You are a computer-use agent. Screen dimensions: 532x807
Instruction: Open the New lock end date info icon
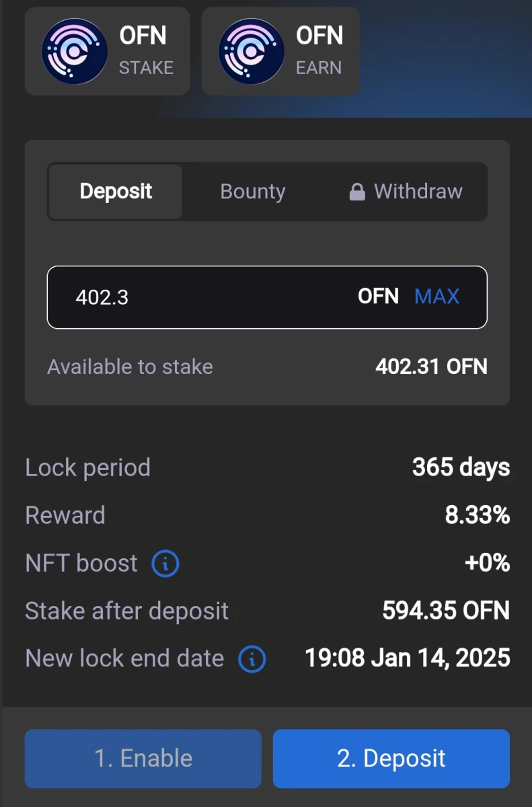click(x=252, y=659)
